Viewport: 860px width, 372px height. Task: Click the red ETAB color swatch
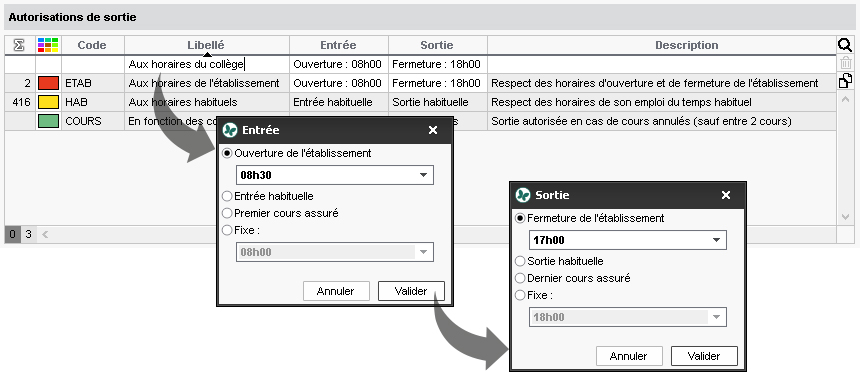[48, 83]
